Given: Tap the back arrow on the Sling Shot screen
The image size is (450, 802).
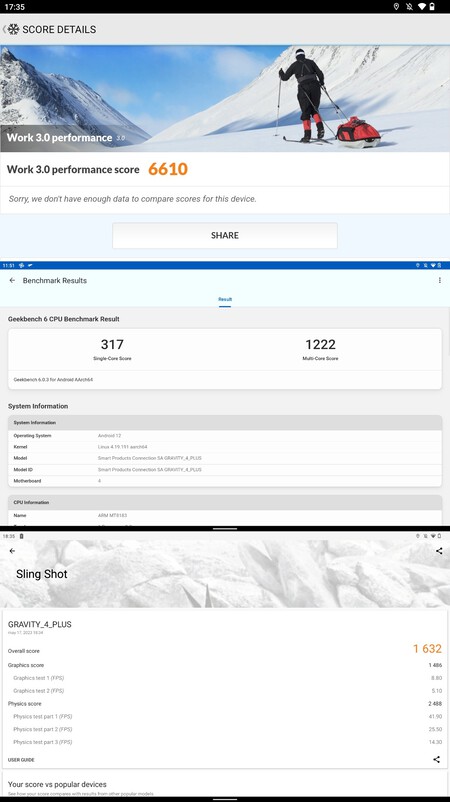Looking at the screenshot, I should point(12,551).
